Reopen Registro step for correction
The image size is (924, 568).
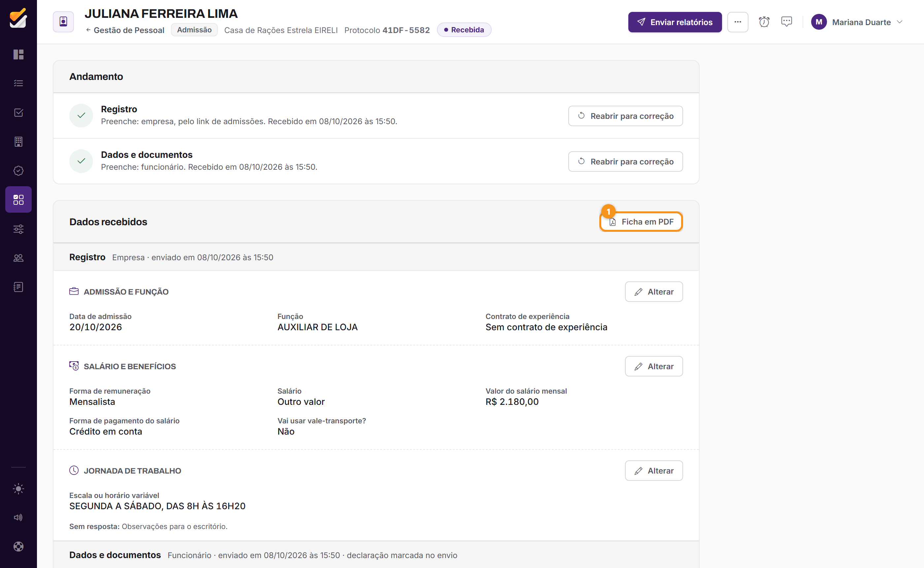625,116
